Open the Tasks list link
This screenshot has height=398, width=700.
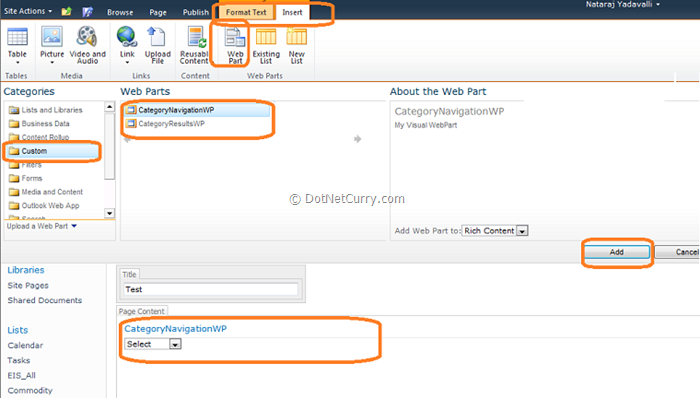[x=19, y=360]
